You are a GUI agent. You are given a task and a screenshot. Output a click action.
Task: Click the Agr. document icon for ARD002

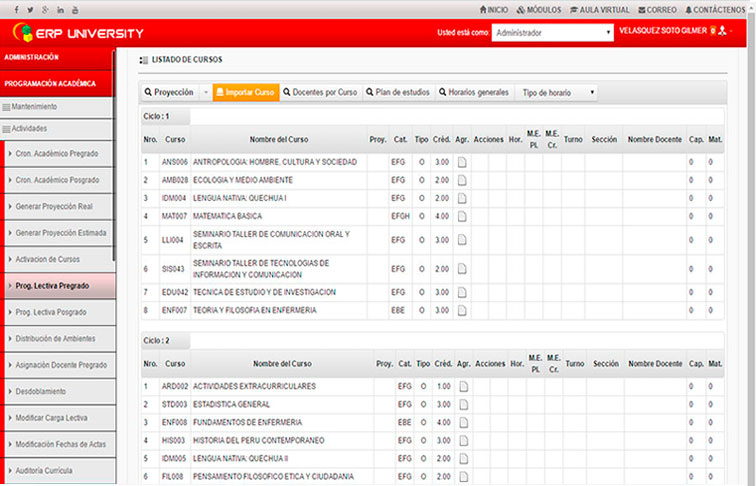tap(463, 386)
